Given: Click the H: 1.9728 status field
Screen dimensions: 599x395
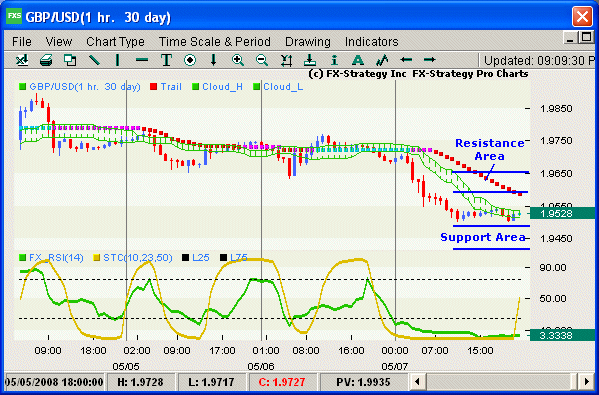Looking at the screenshot, I should [x=141, y=382].
